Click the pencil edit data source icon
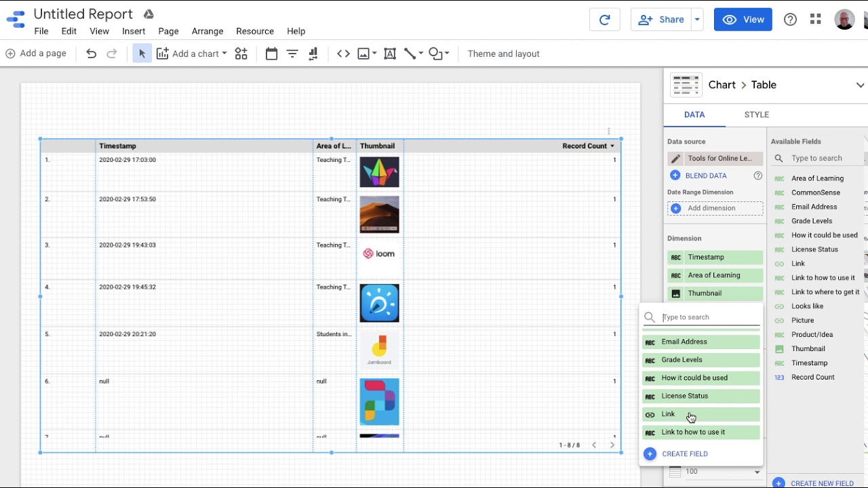Screen dimensions: 868x488 point(675,159)
